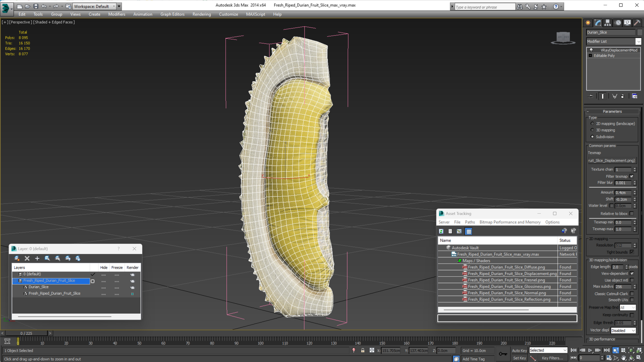Open the Motion command panel tab
The width and height of the screenshot is (644, 362).
pos(618,23)
